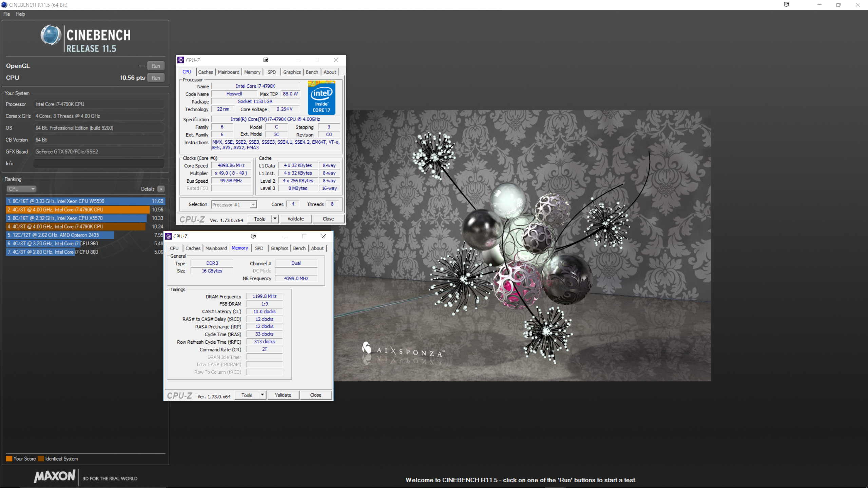Click the Intel Core i7 badge logo

click(x=322, y=98)
